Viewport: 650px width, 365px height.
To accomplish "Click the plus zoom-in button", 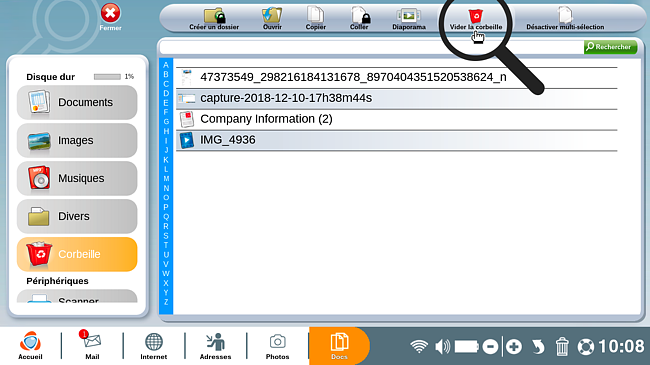I will click(x=514, y=346).
